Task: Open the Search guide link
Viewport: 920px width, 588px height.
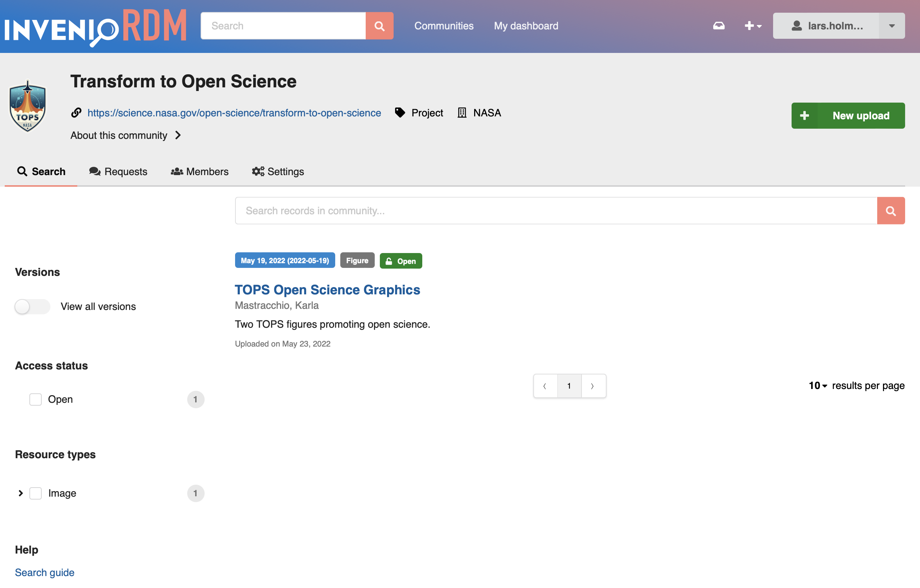Action: pos(45,572)
